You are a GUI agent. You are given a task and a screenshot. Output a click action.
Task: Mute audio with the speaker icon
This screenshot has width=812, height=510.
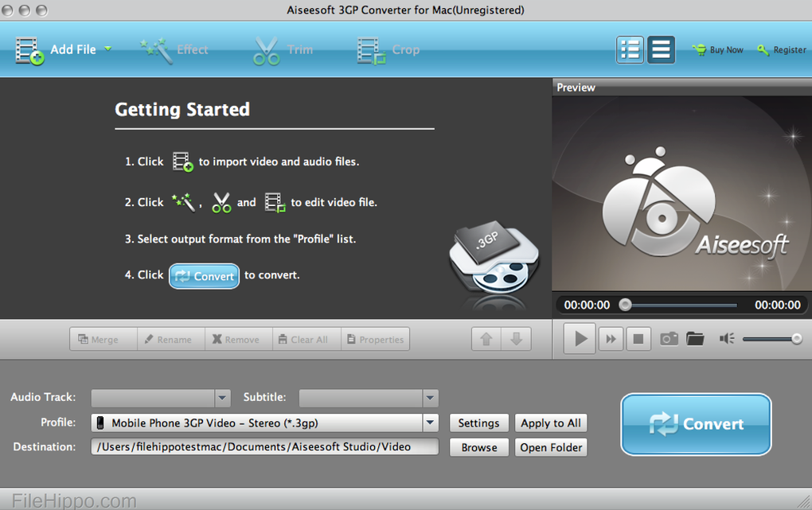[726, 339]
